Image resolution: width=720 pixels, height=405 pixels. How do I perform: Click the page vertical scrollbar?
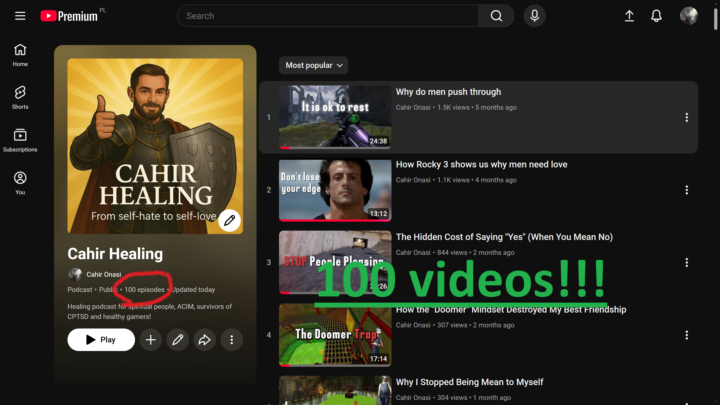[715, 18]
